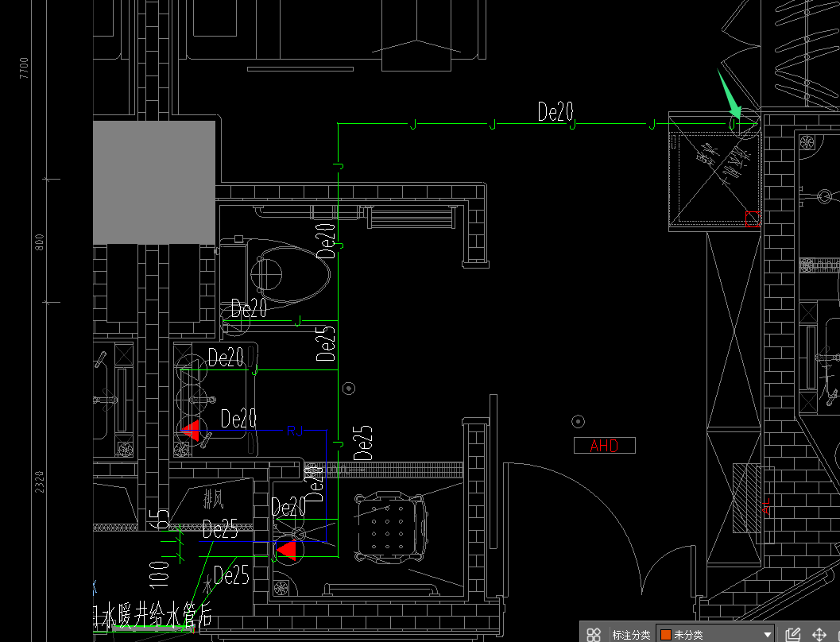Expand the 未分类 category dropdown
Viewport: 840px width, 642px height.
[768, 635]
